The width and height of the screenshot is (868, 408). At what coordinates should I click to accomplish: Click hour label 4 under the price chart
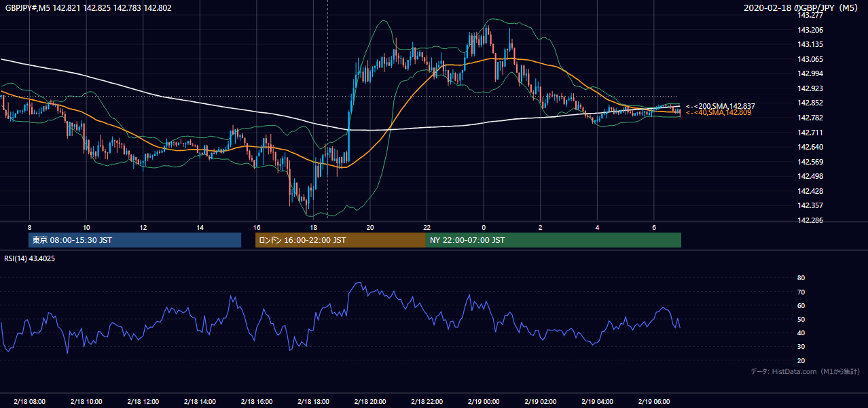coord(597,227)
